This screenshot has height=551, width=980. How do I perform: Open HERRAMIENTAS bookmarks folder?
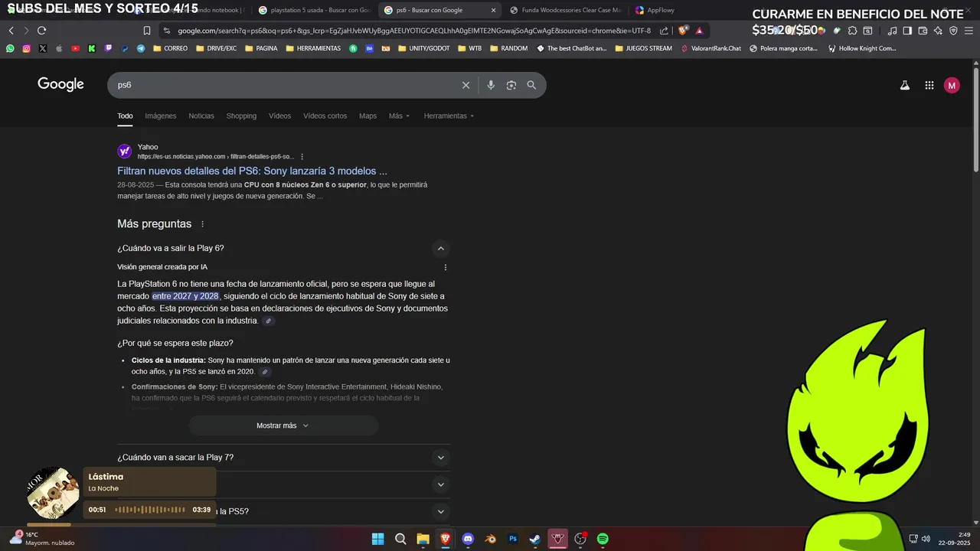313,48
